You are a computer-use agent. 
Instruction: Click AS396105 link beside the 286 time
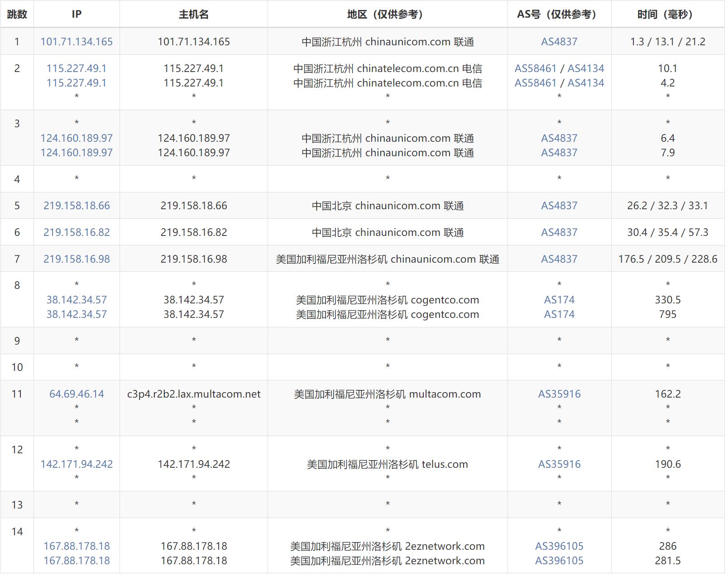pyautogui.click(x=559, y=546)
